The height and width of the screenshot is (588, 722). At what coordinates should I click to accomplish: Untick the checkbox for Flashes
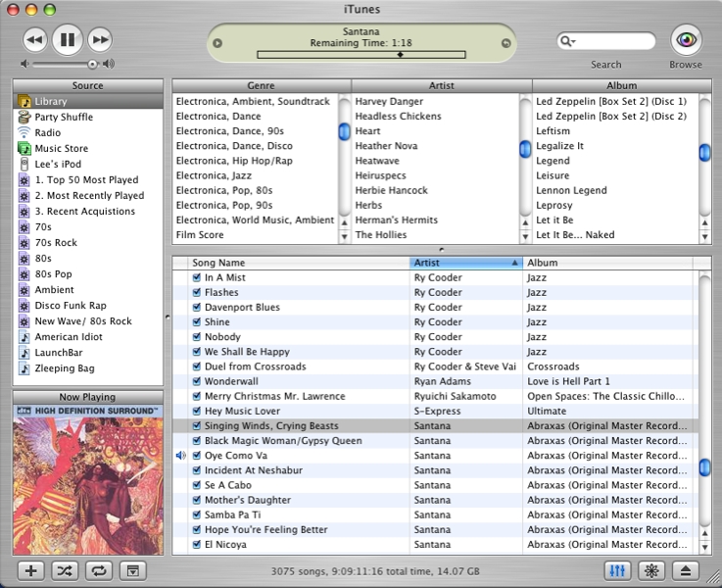click(x=197, y=292)
